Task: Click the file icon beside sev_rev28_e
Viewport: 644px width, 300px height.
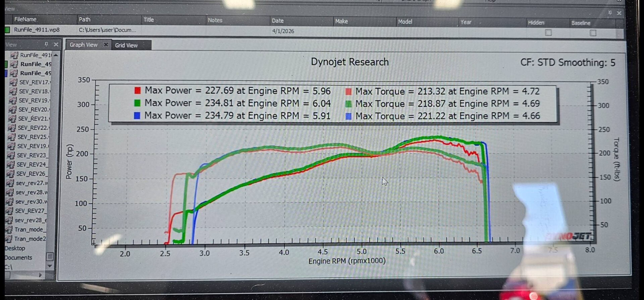Action: (9, 220)
